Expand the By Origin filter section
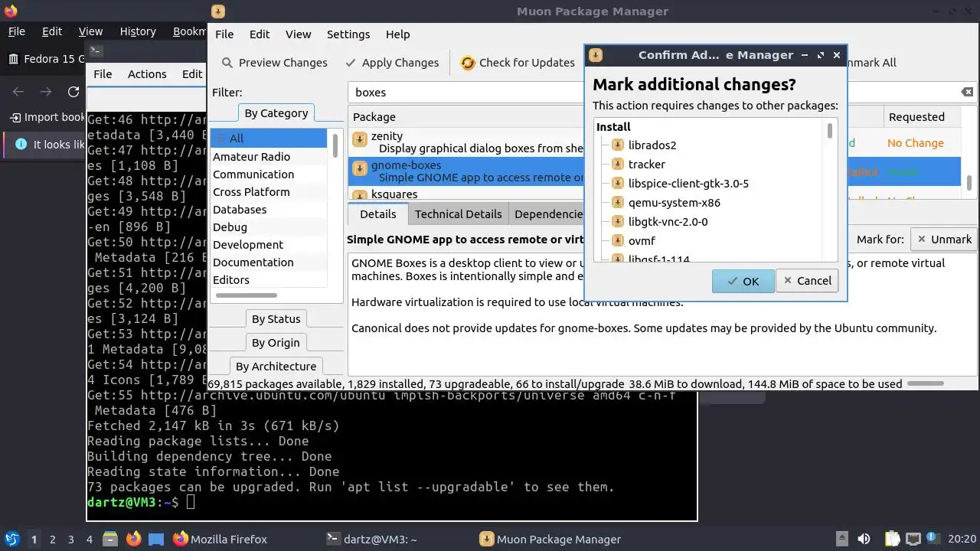Viewport: 980px width, 551px height. [276, 343]
